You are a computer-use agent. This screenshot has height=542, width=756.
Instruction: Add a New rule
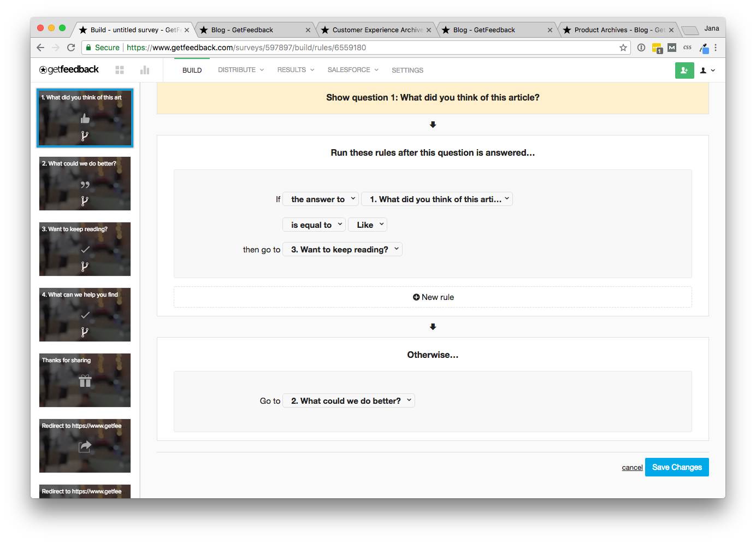click(433, 297)
